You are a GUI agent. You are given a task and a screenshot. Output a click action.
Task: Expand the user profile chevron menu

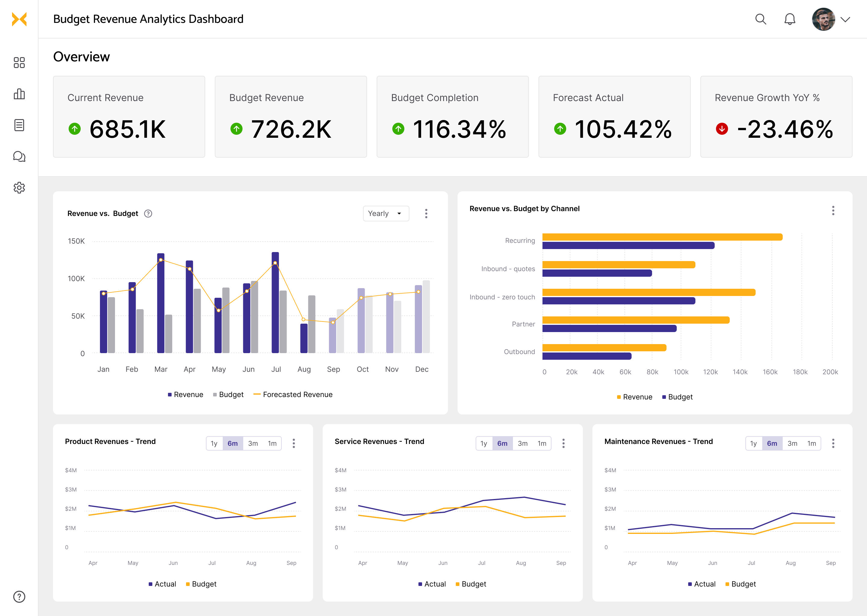tap(845, 19)
